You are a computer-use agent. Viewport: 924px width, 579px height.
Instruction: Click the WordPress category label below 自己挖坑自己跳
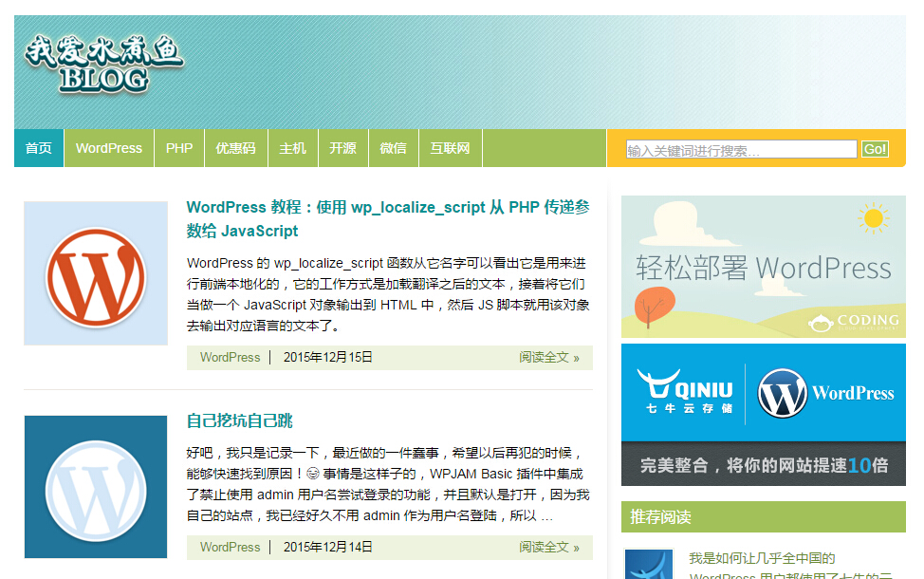coord(229,547)
